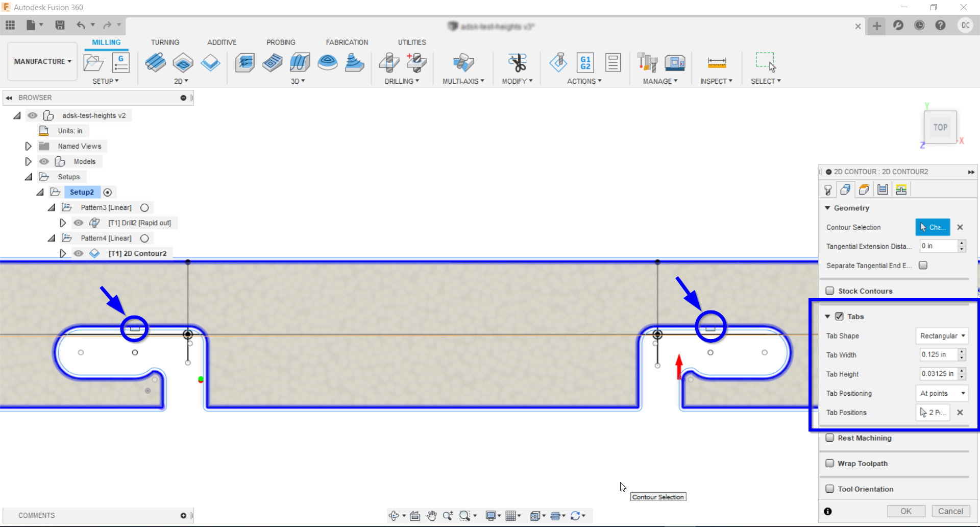This screenshot has height=527, width=980.
Task: Change the Tab Positioning dropdown
Action: pos(941,393)
